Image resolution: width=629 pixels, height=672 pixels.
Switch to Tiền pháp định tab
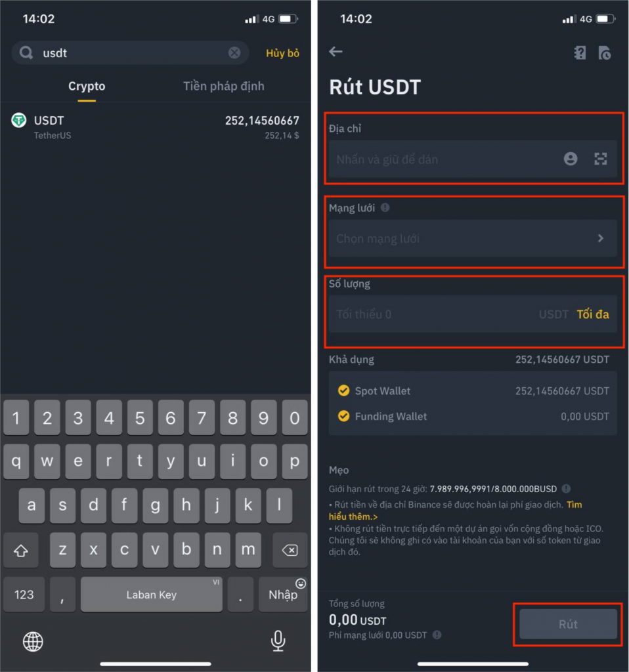point(223,86)
